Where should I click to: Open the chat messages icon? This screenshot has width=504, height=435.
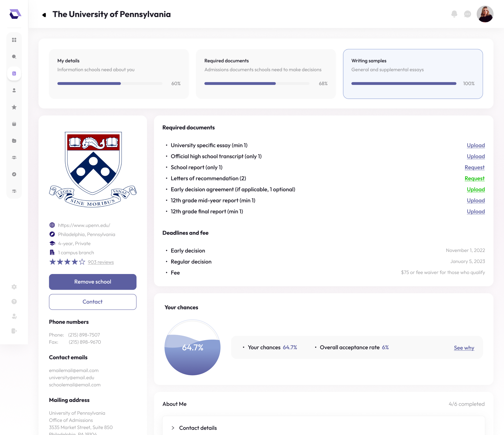pos(467,14)
